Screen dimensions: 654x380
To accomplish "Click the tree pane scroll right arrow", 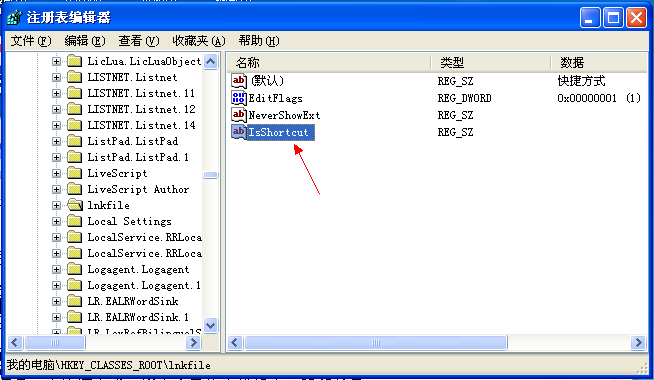I will click(194, 342).
